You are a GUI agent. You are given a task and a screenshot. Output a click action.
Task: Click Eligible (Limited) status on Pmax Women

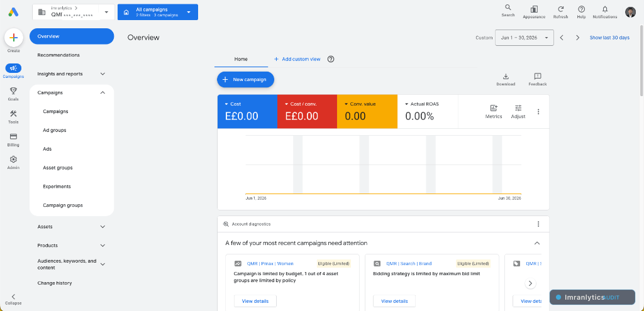coord(333,264)
